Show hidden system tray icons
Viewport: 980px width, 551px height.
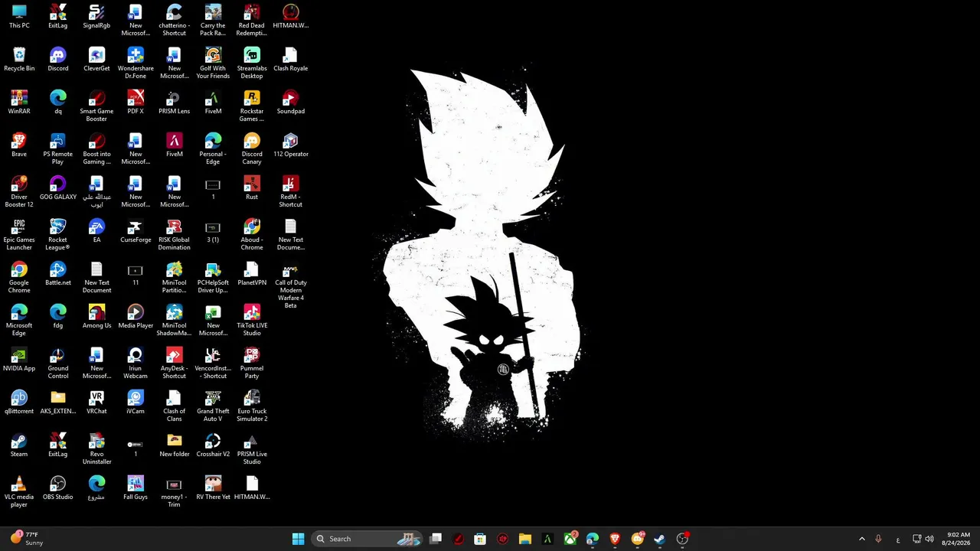coord(861,539)
